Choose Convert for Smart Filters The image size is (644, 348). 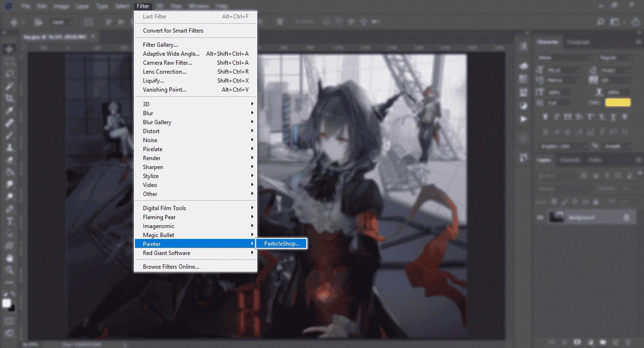pos(196,31)
